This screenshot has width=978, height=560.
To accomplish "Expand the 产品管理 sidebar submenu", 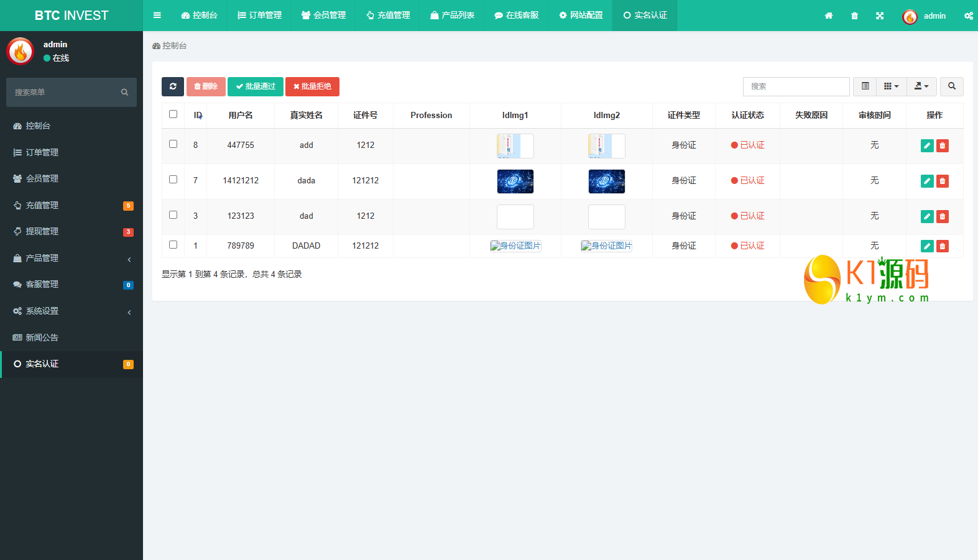I will (72, 258).
